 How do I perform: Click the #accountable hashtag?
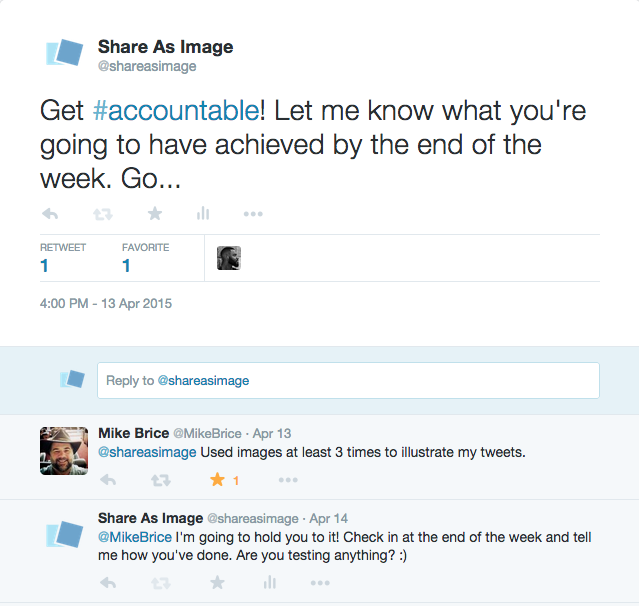(x=176, y=110)
